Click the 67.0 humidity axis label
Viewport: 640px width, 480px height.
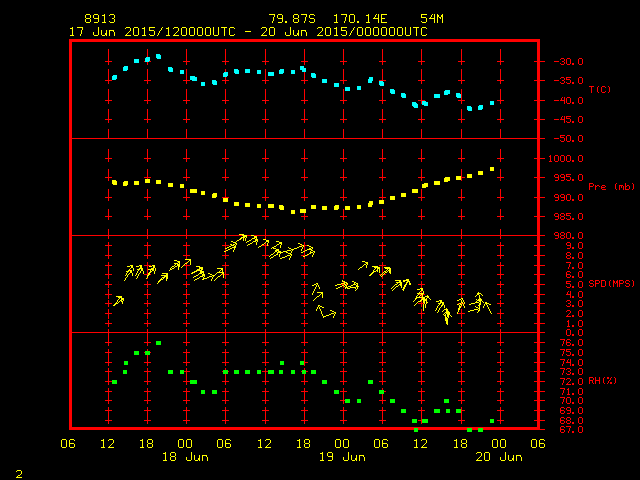click(571, 430)
